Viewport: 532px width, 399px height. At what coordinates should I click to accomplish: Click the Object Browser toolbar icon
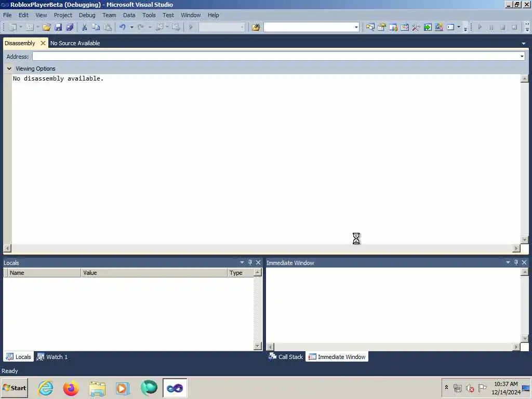[x=405, y=27]
